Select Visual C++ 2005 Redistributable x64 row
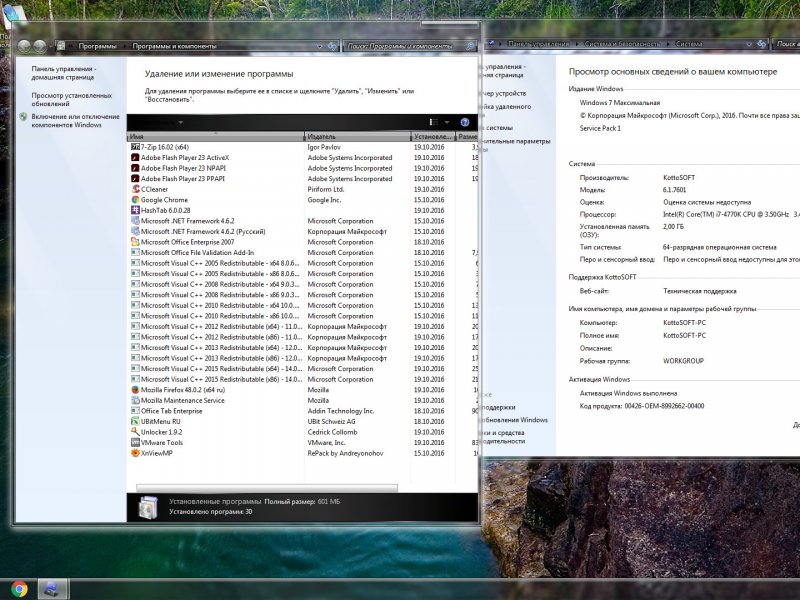The image size is (800, 600). tap(303, 263)
